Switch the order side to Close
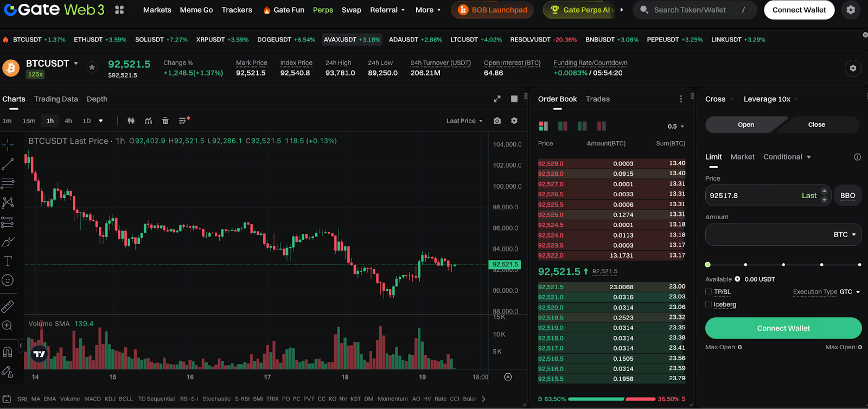The height and width of the screenshot is (409, 868). (x=816, y=125)
